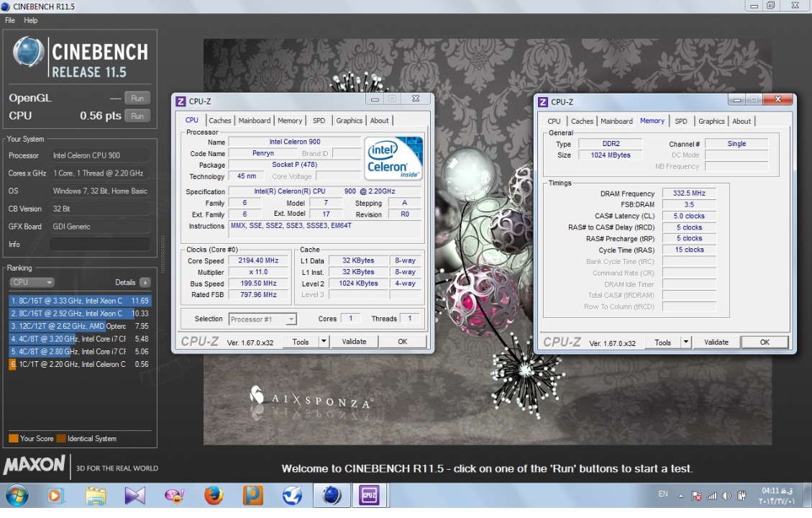Open Tools dropdown arrow in left CPU-Z window
Image resolution: width=812 pixels, height=518 pixels.
(324, 342)
